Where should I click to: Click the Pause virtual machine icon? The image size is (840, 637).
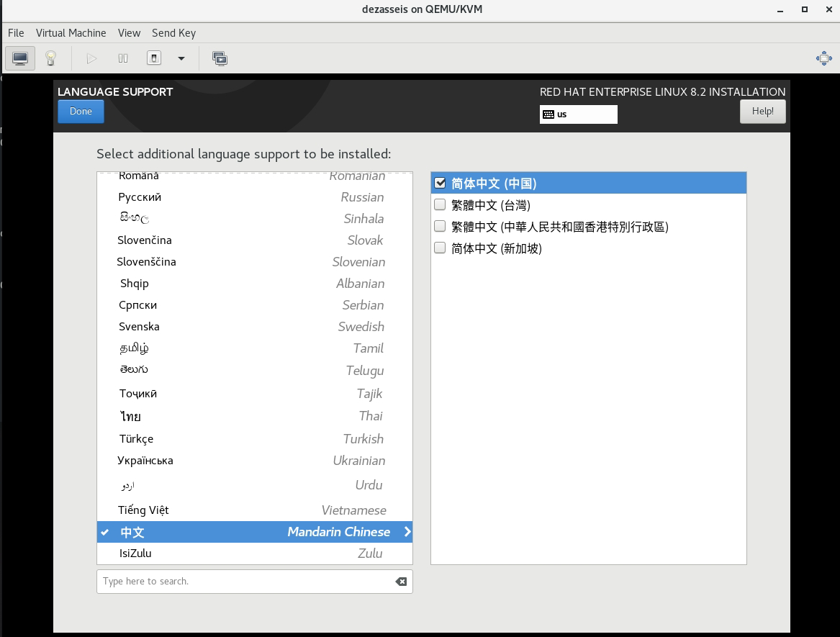point(122,58)
